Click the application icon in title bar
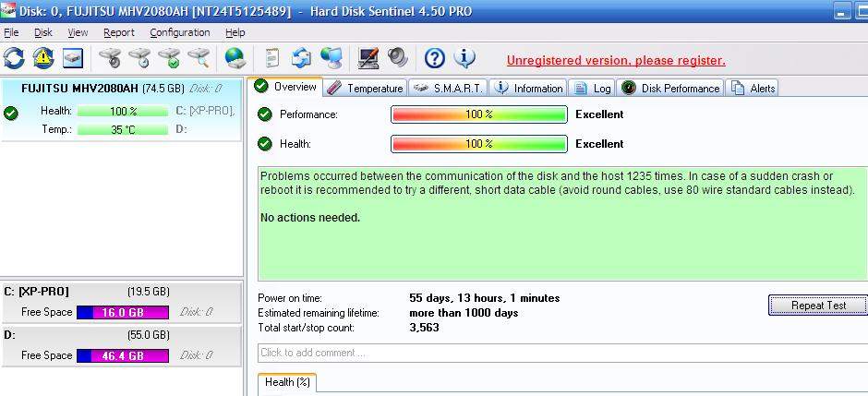This screenshot has width=868, height=396. point(7,10)
